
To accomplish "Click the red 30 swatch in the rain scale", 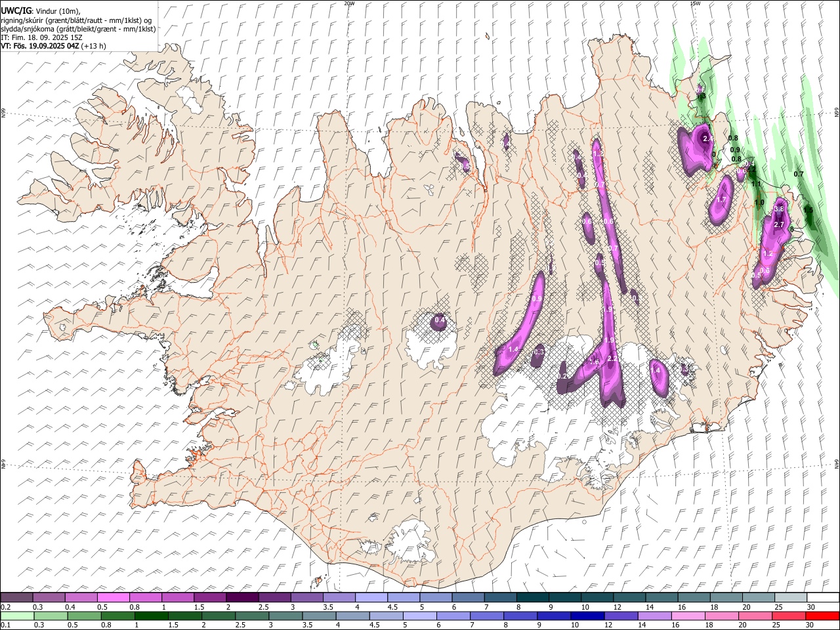I will [x=823, y=616].
